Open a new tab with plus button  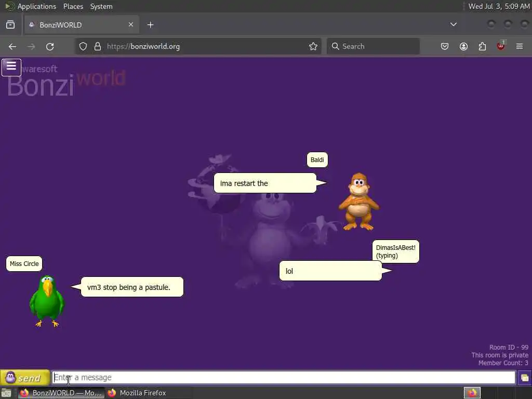click(x=150, y=25)
